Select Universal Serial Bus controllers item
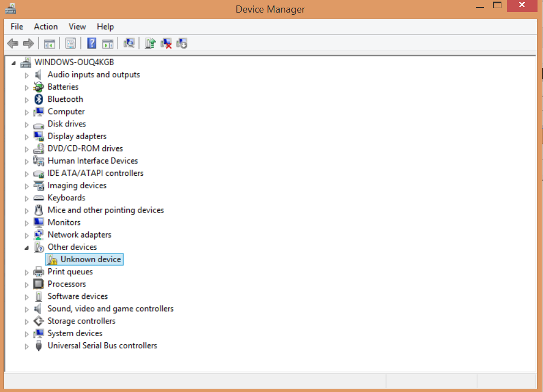The image size is (543, 392). tap(102, 345)
